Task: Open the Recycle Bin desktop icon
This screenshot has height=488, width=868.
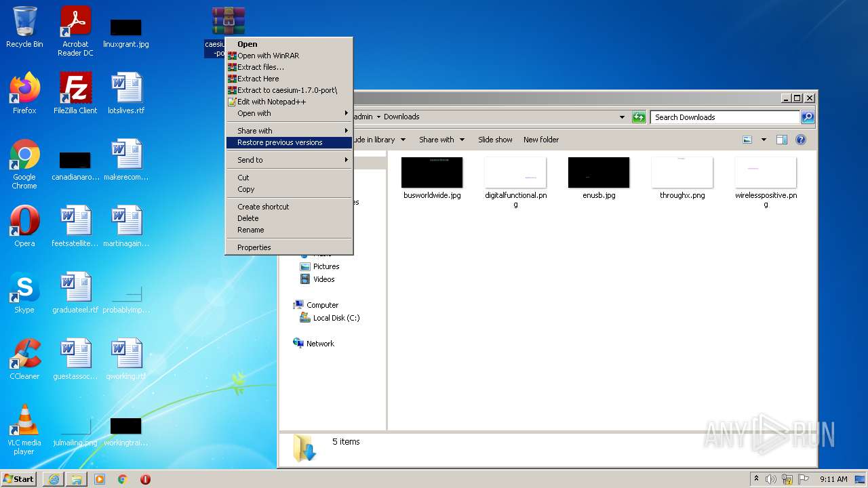Action: click(x=24, y=27)
